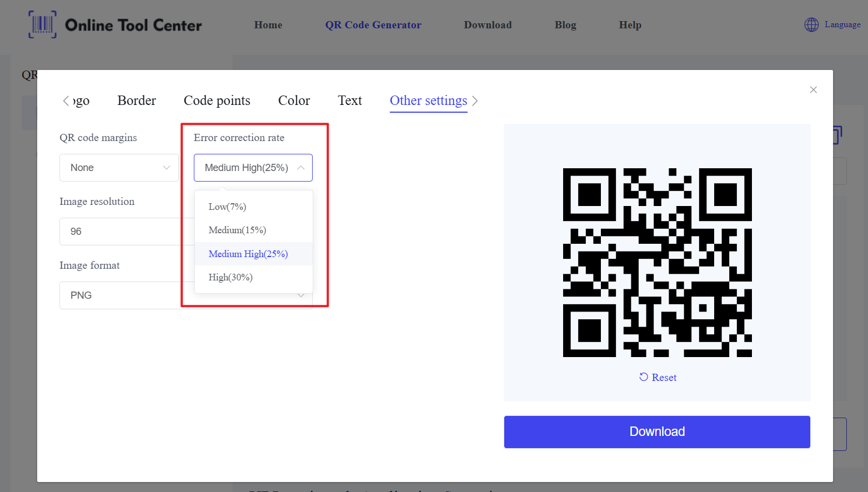Switch to the Code points tab
The image size is (868, 492).
(x=217, y=101)
